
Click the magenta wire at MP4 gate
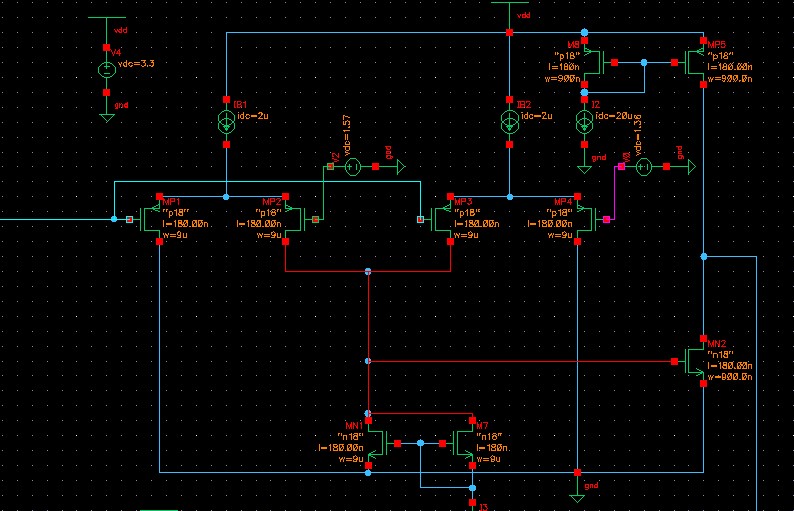click(x=613, y=195)
